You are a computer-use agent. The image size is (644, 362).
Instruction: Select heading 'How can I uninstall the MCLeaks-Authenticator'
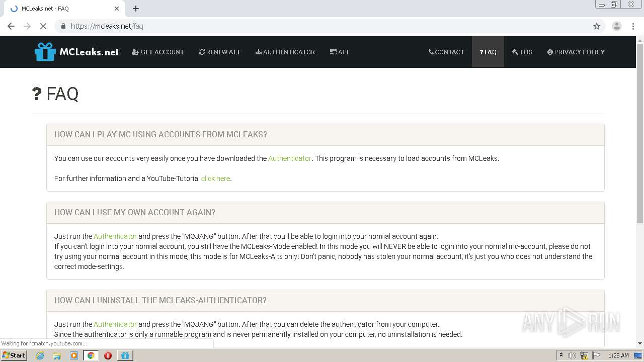pyautogui.click(x=160, y=300)
